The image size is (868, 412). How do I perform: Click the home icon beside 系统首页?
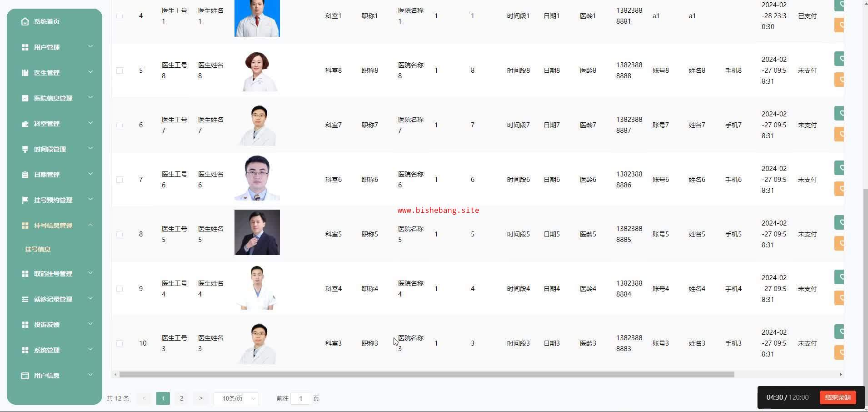pos(25,21)
